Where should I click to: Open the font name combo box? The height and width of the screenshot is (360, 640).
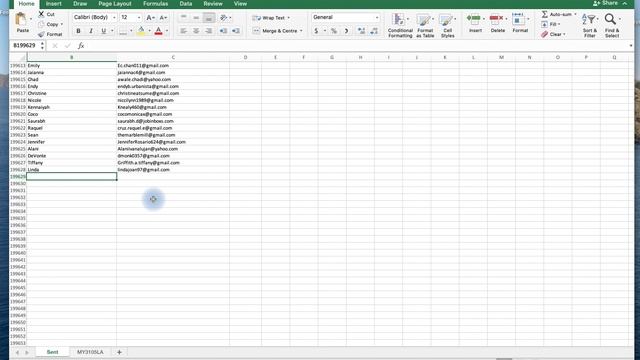pos(95,18)
